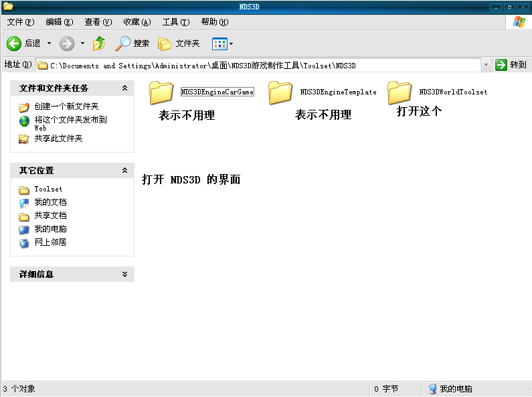
Task: Click the NDS3DWorldToolset file name label
Action: 453,92
